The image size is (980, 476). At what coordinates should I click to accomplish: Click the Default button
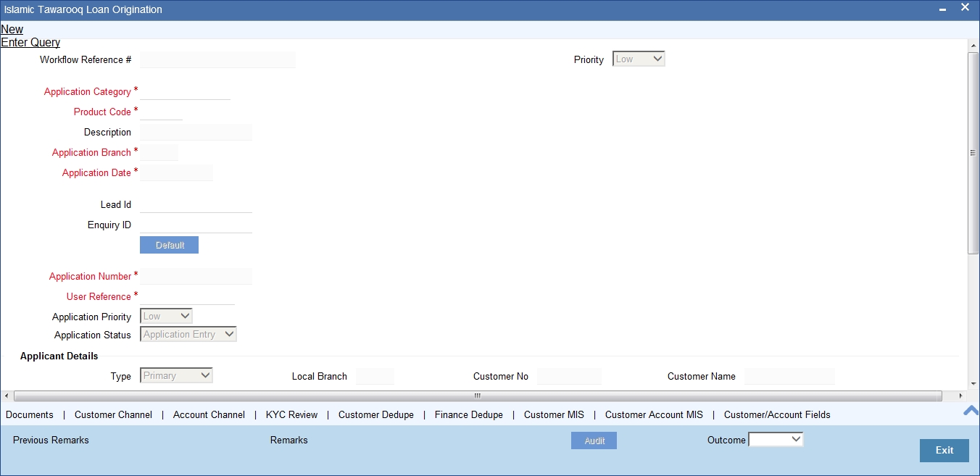169,245
